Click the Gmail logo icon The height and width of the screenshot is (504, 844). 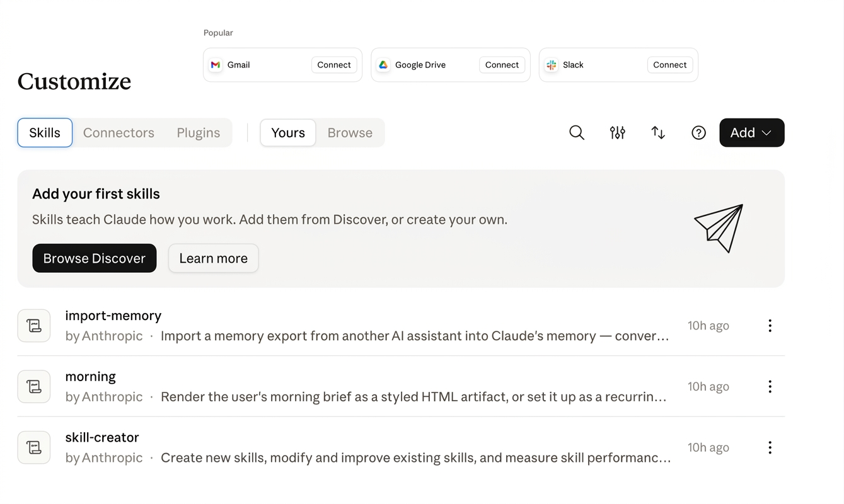(216, 65)
